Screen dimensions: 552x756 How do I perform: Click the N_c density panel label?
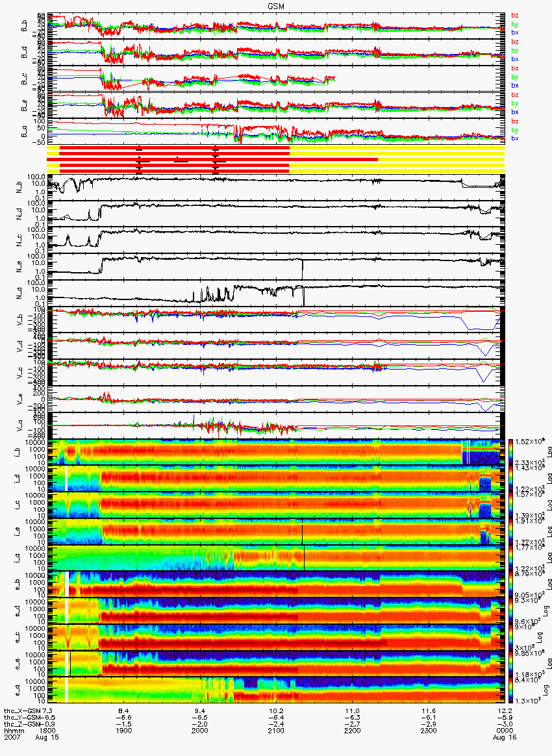[x=19, y=240]
